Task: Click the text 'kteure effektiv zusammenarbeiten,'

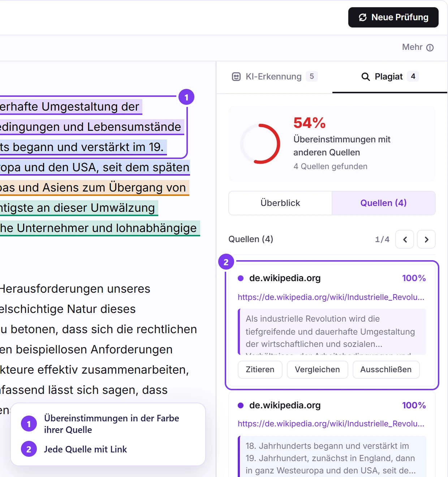Action: tap(94, 370)
